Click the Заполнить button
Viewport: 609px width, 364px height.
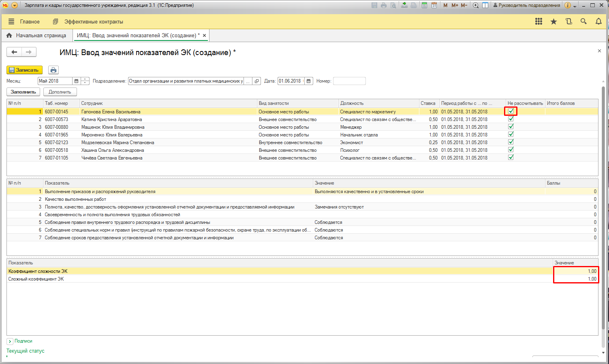pos(23,92)
